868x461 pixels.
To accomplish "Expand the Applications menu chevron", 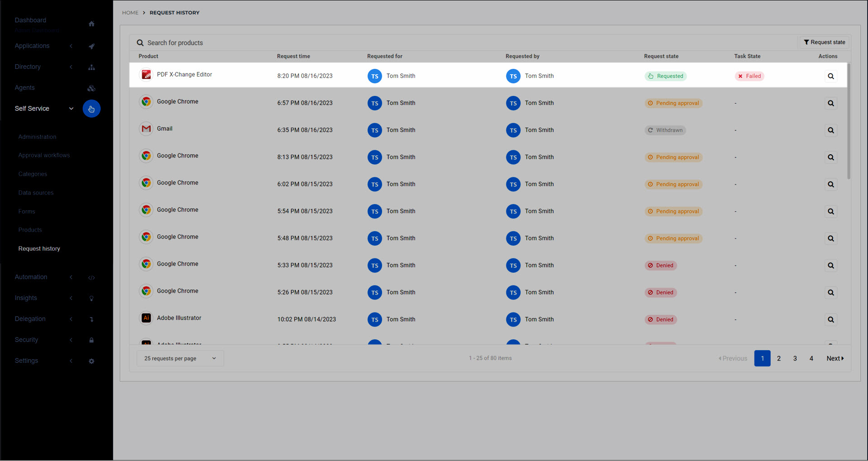I will pos(71,46).
